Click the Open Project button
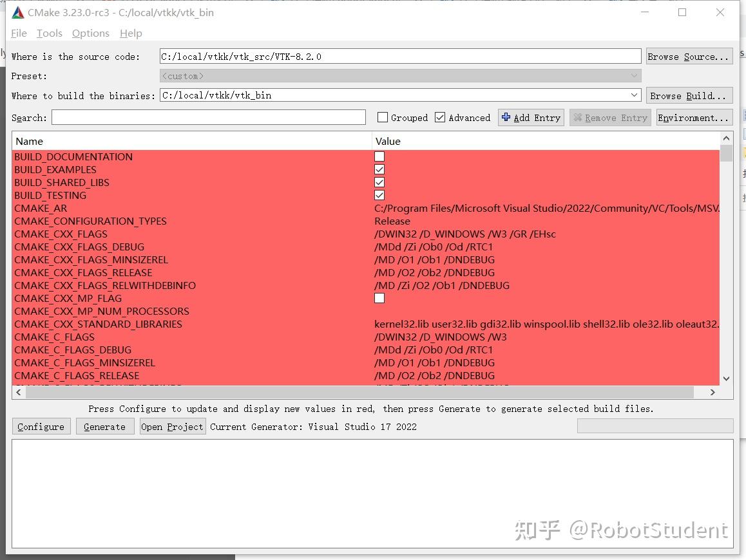746x560 pixels. pos(172,426)
